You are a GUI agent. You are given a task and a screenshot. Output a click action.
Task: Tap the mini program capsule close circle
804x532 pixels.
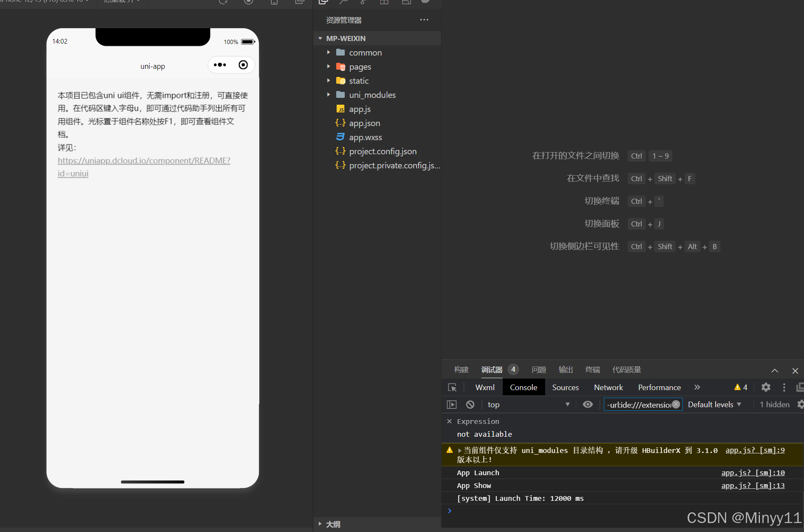(x=243, y=65)
